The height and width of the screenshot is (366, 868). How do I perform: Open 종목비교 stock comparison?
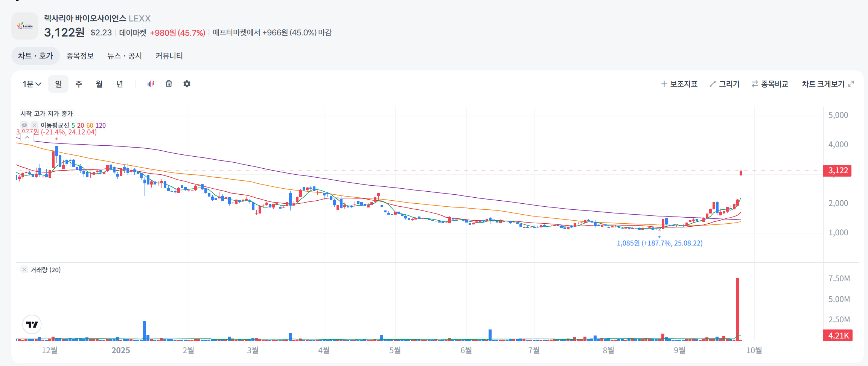(x=770, y=84)
